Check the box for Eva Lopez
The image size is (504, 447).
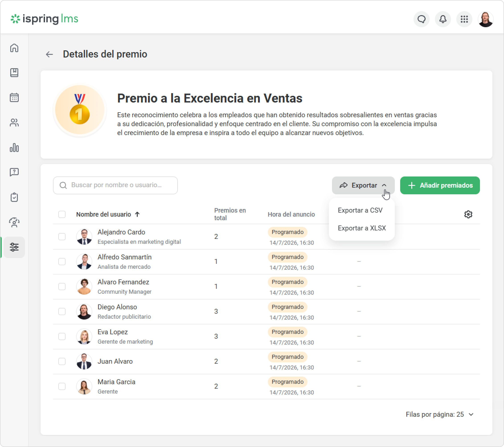(x=62, y=336)
